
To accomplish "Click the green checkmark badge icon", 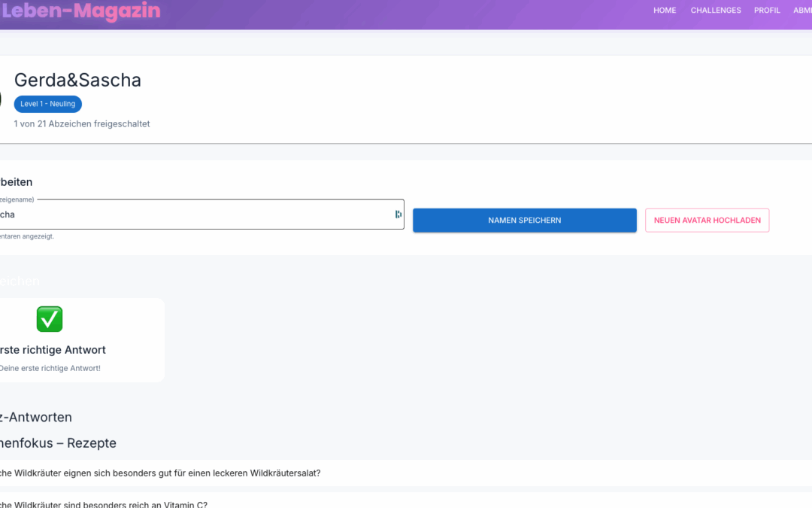I will coord(50,319).
